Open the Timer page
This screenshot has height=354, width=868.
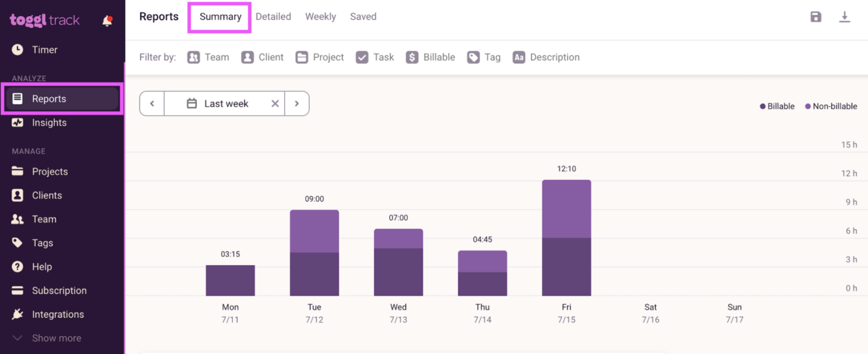(45, 50)
